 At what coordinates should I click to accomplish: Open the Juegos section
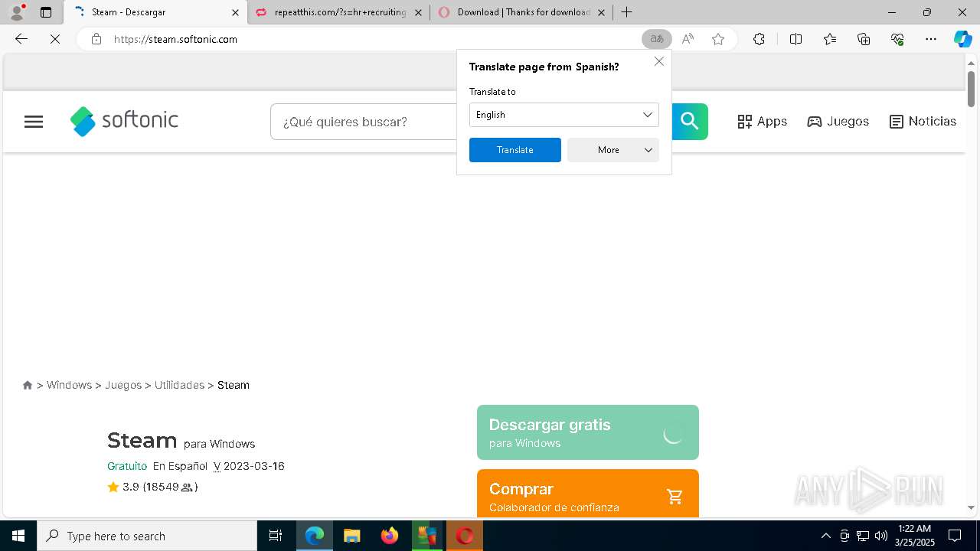click(x=838, y=121)
